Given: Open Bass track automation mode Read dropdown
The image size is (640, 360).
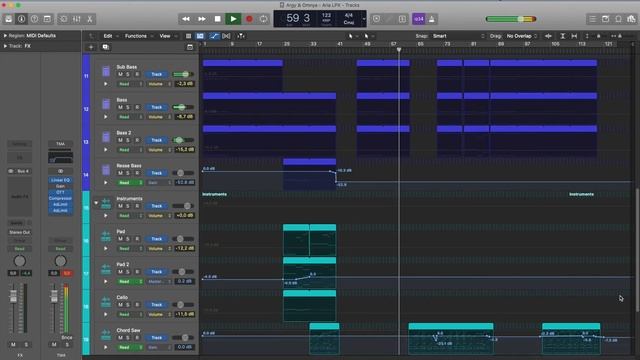Looking at the screenshot, I should [130, 117].
